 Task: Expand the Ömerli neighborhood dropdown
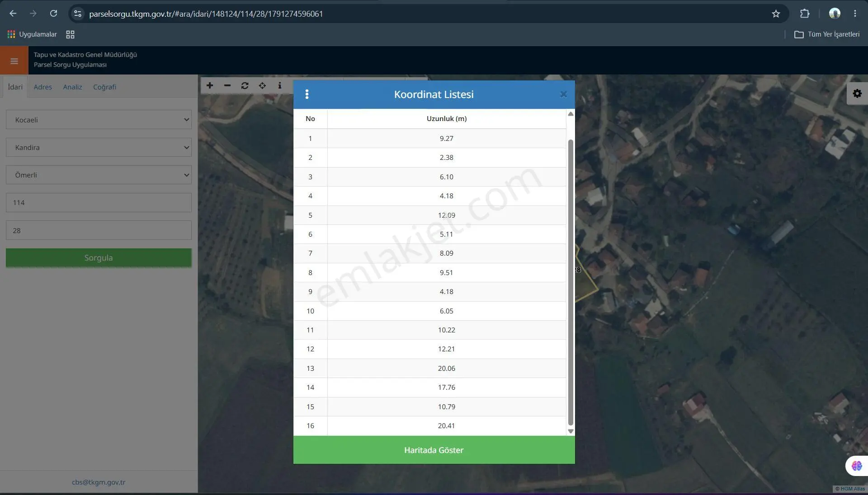point(99,175)
